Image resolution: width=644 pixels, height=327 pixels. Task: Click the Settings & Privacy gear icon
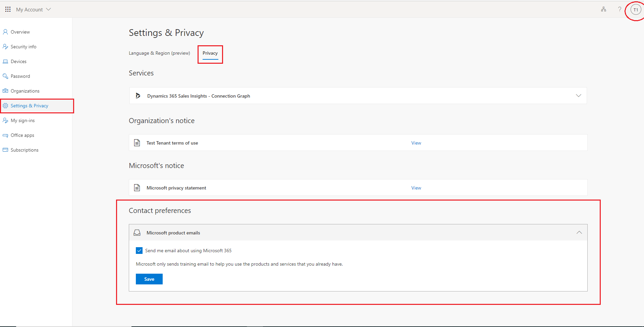point(5,106)
